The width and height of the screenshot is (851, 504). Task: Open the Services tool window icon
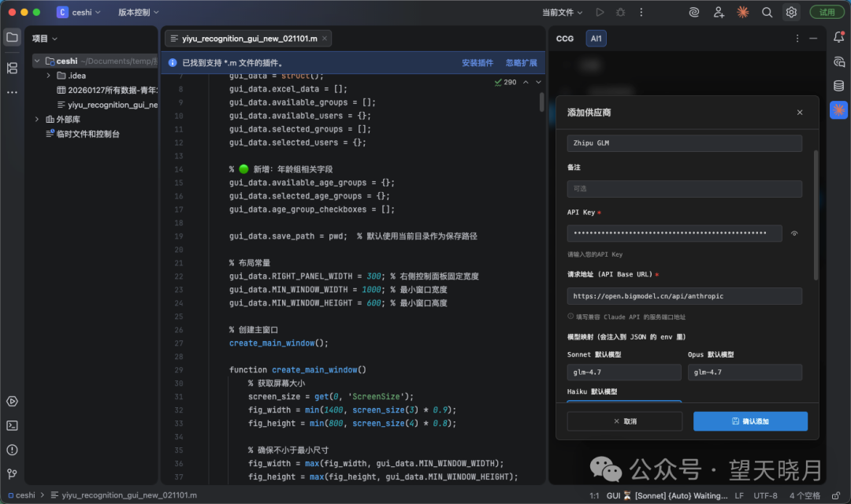(12, 402)
